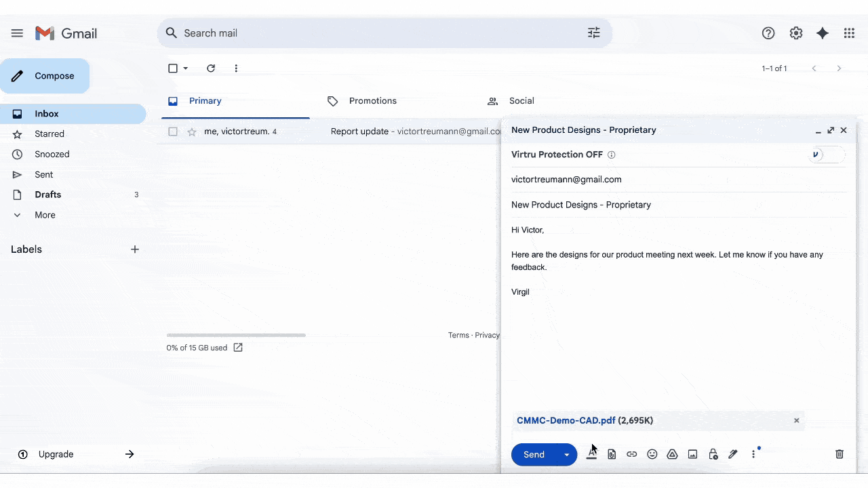The width and height of the screenshot is (868, 488).
Task: Open the emoji picker in compose toolbar
Action: pos(652,454)
